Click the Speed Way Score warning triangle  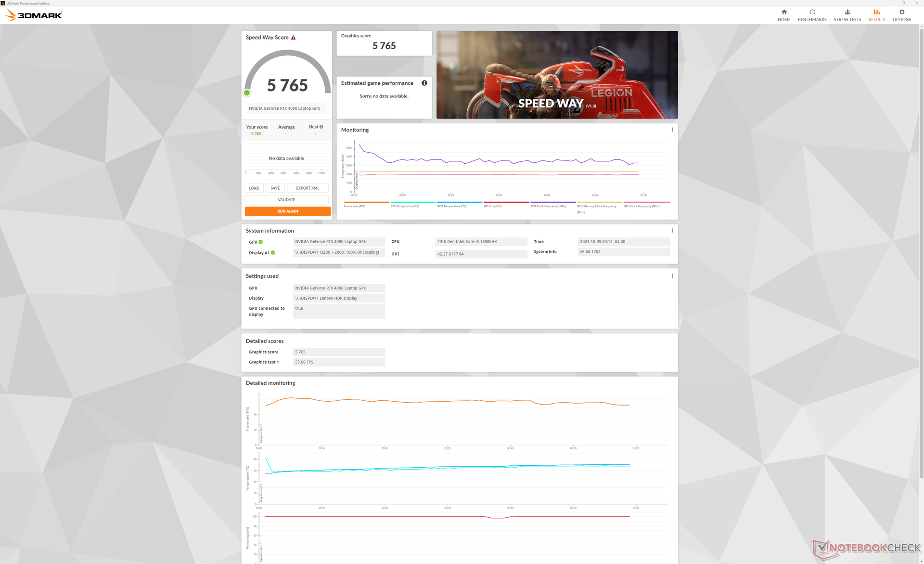(x=293, y=38)
